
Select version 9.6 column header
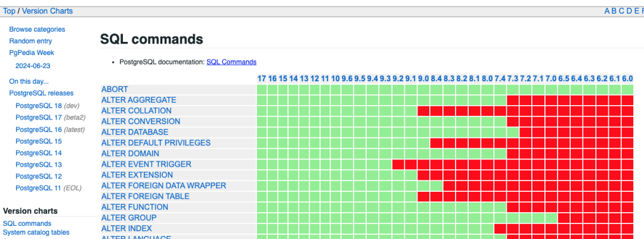coord(347,78)
